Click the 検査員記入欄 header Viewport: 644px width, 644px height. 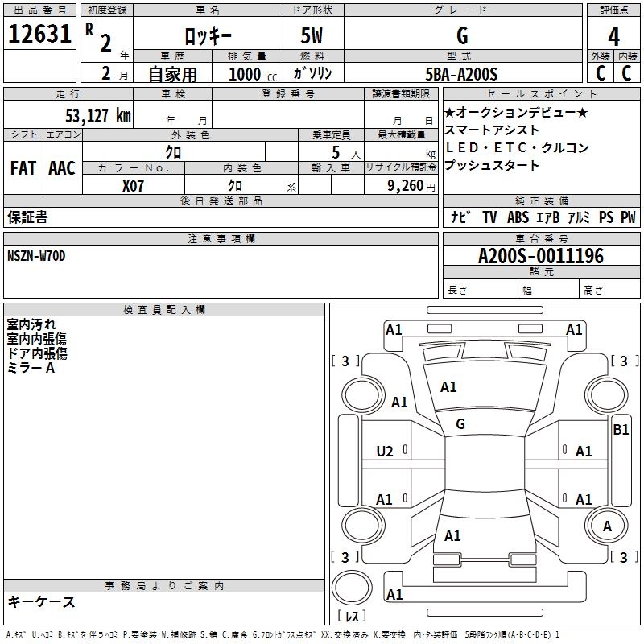click(164, 310)
